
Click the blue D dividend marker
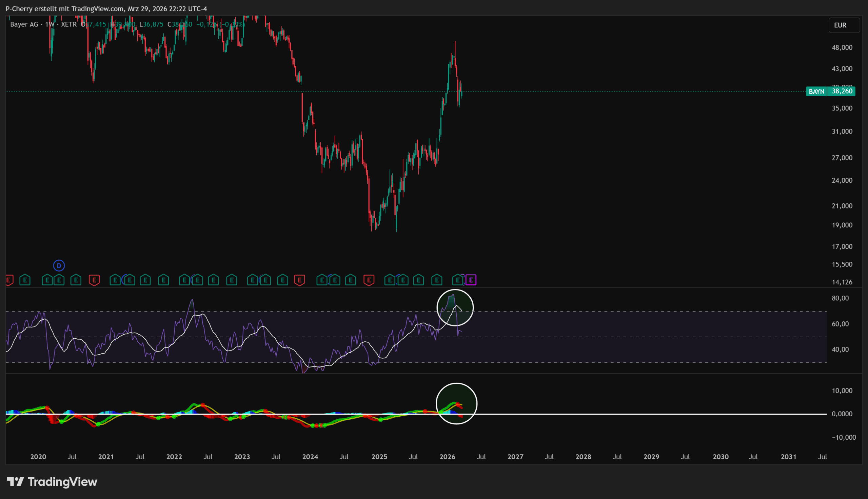[59, 266]
